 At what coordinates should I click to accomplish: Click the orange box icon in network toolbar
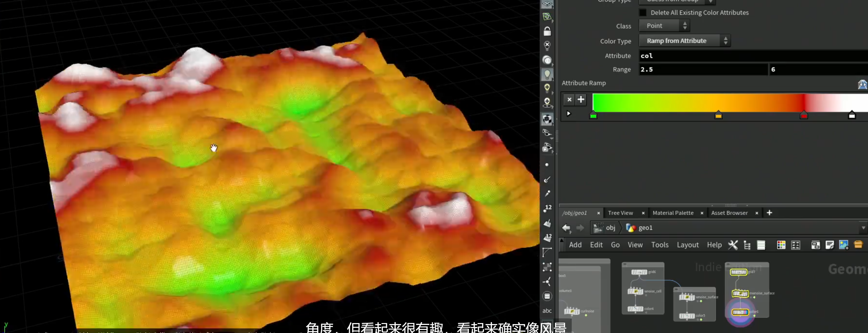[858, 244]
